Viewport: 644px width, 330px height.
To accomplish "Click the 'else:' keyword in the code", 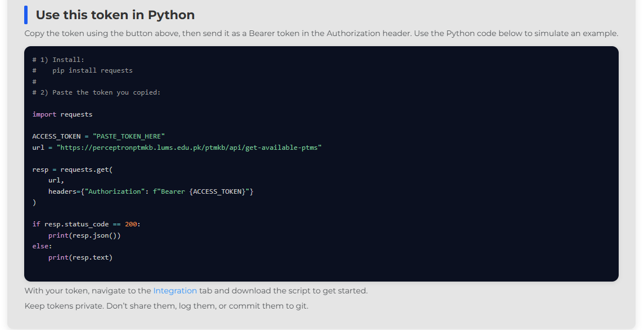I will click(42, 246).
